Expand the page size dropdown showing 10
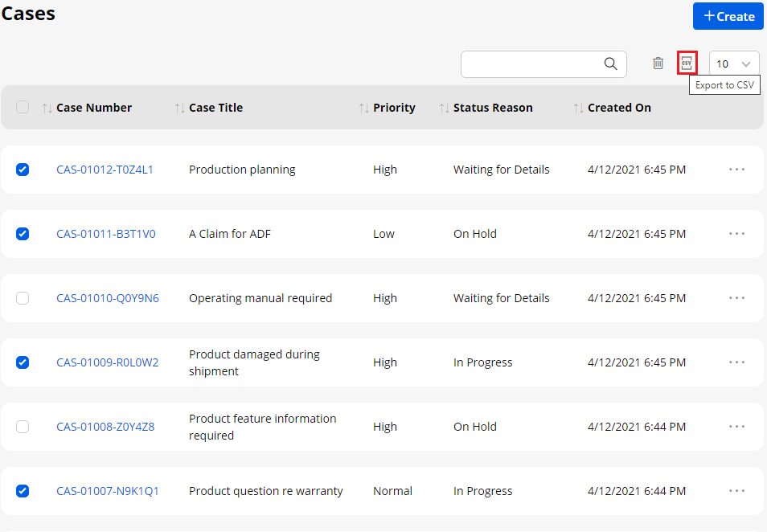The width and height of the screenshot is (767, 532). (x=734, y=64)
